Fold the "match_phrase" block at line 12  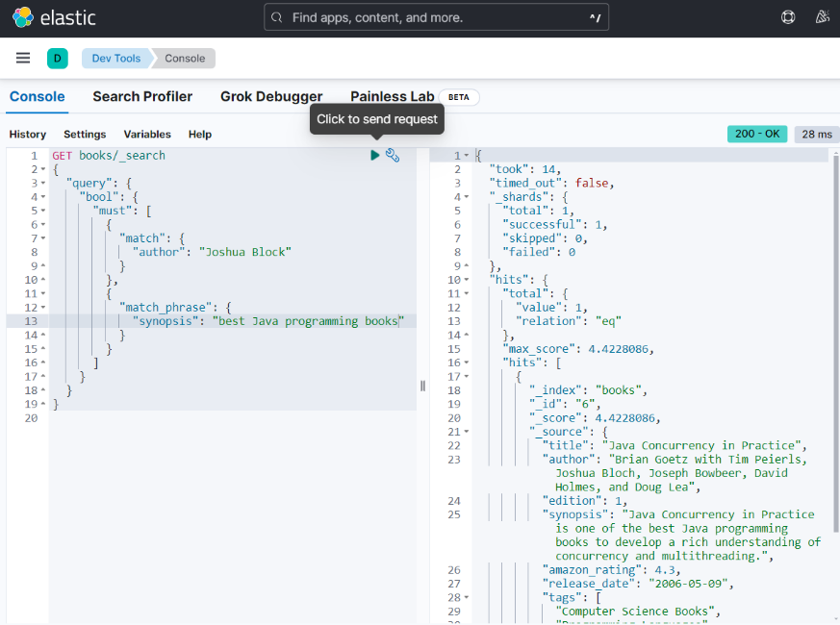pos(43,308)
